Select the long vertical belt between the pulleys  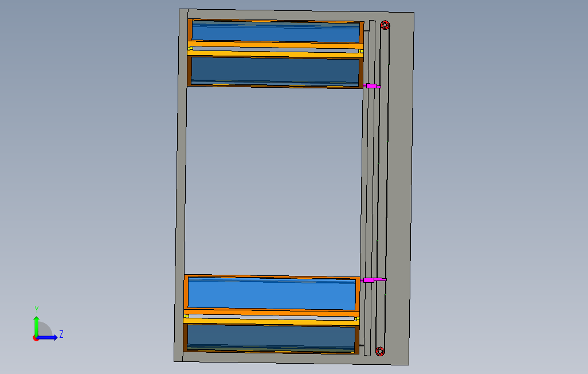point(382,188)
